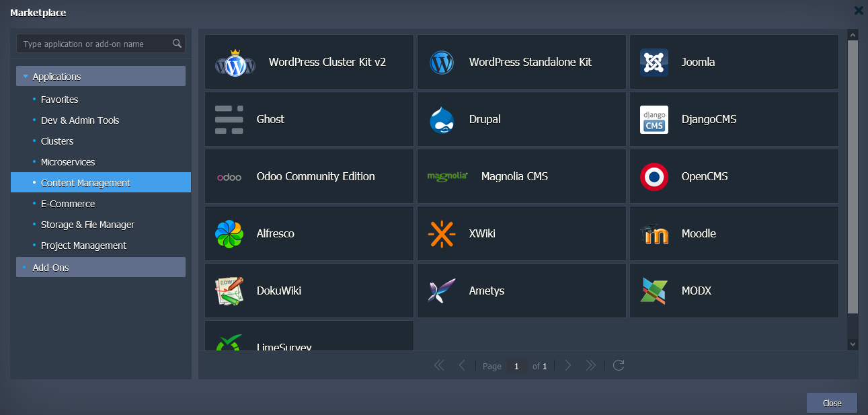The image size is (868, 415).
Task: Click the Ametys logo icon
Action: (442, 291)
